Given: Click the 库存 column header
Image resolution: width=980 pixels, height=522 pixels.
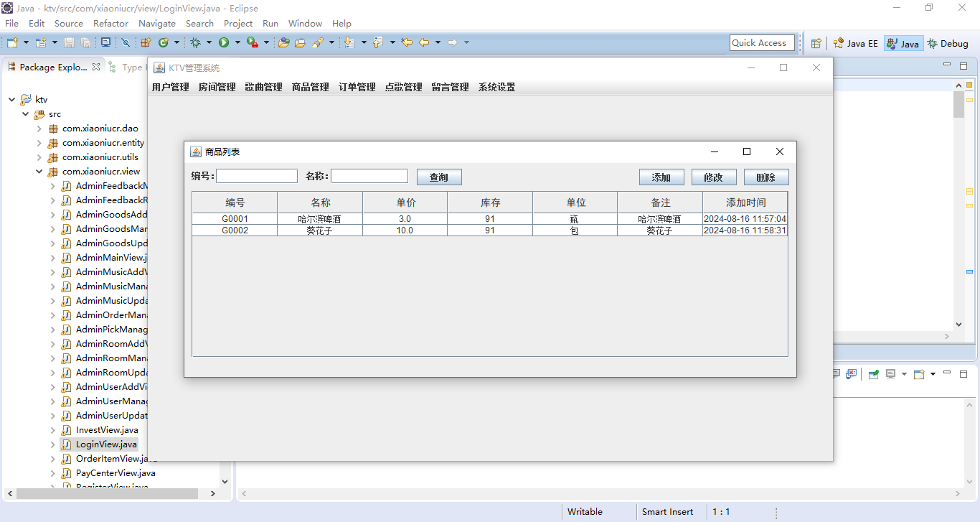Looking at the screenshot, I should pos(490,202).
